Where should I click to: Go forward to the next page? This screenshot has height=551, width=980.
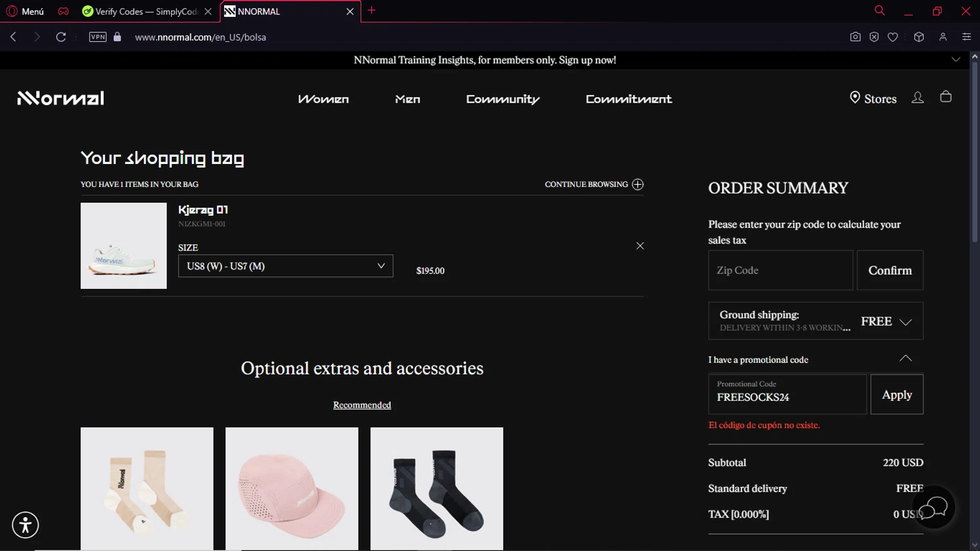pos(37,37)
